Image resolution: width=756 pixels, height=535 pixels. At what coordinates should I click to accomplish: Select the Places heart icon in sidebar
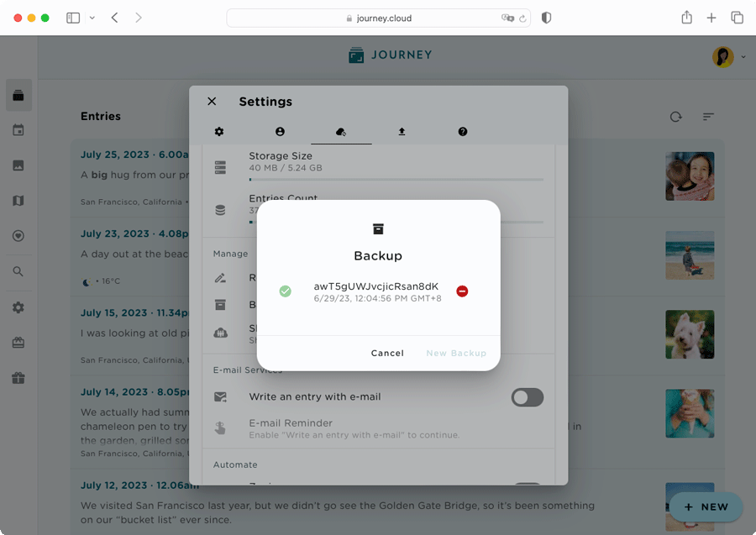point(18,236)
